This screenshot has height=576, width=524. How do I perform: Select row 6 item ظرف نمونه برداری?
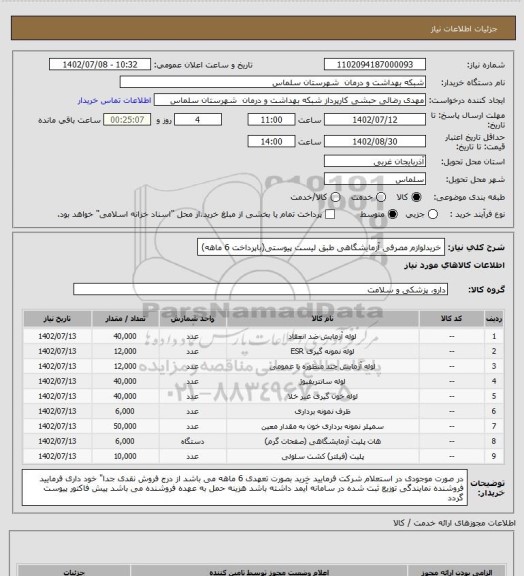click(x=322, y=411)
